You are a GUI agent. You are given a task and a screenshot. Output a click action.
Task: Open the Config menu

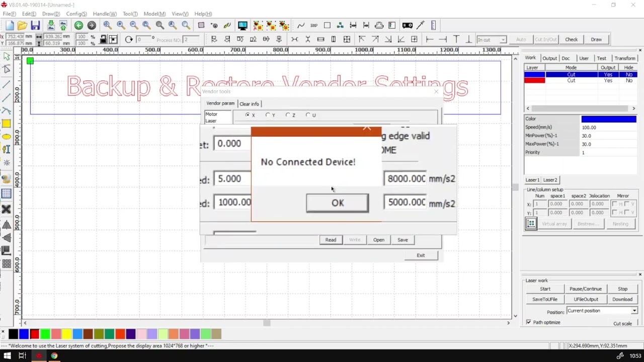tap(76, 14)
